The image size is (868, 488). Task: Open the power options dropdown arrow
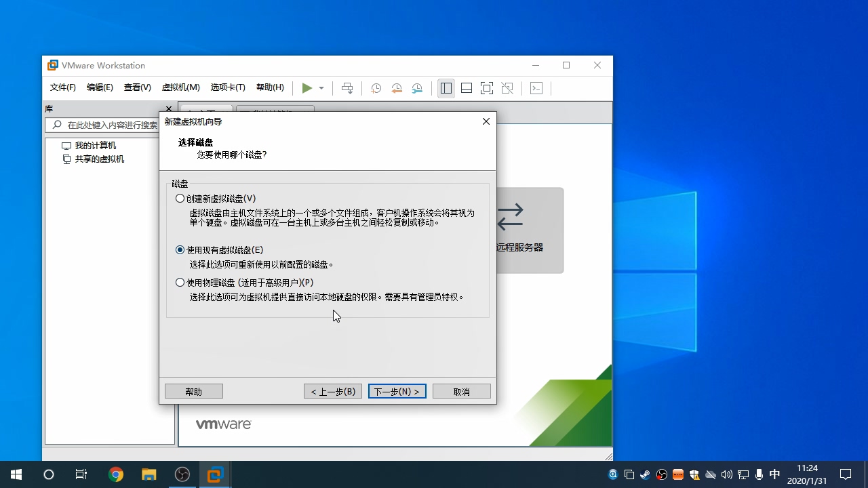pos(321,88)
